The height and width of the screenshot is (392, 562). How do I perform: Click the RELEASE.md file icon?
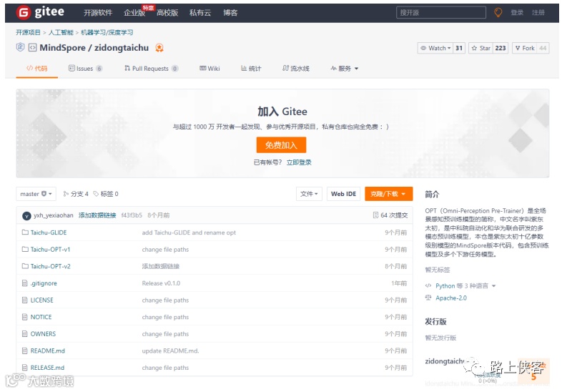point(25,367)
